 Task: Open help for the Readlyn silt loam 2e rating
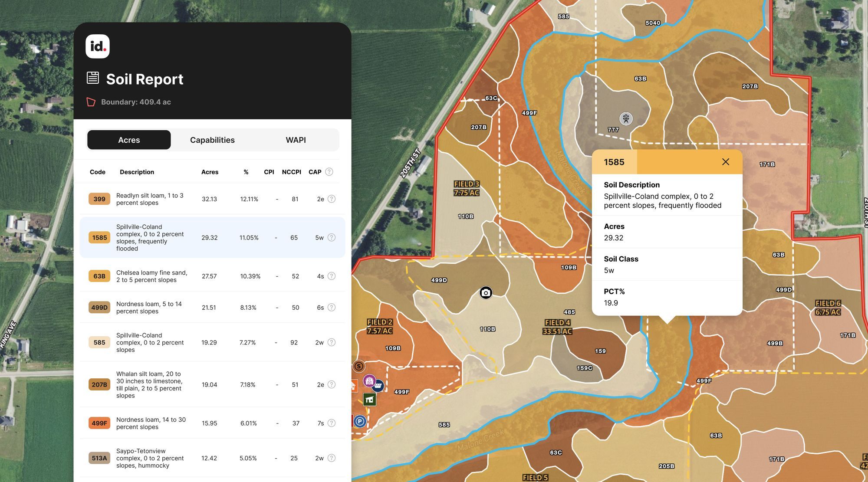click(x=331, y=199)
